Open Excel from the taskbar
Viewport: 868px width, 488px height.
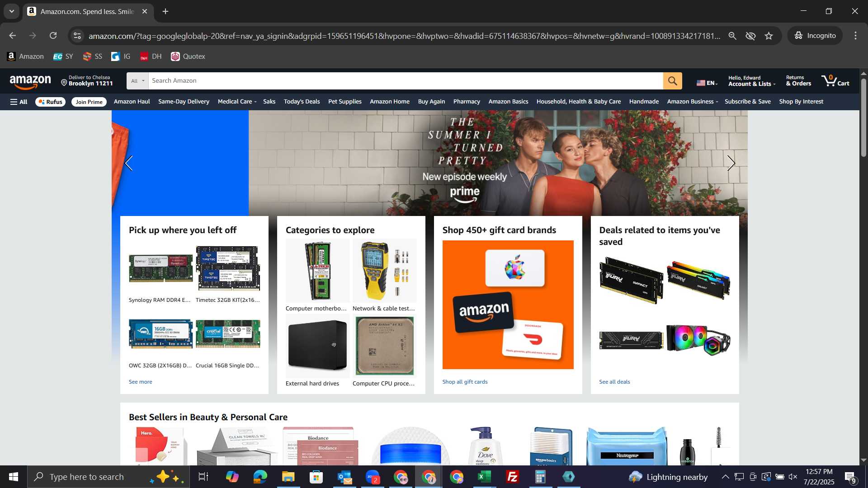484,477
